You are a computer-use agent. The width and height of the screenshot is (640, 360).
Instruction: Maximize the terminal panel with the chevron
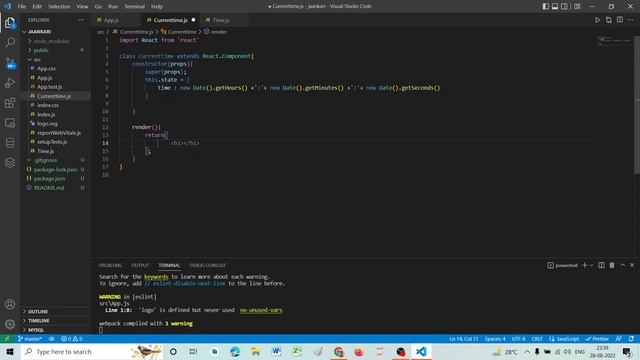click(623, 265)
